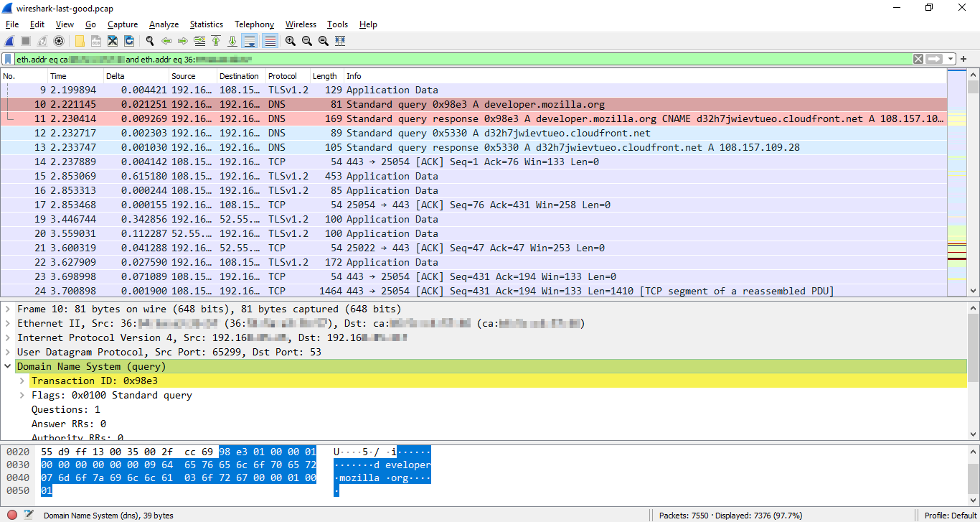
Task: Zoom in the packet text
Action: coord(290,41)
